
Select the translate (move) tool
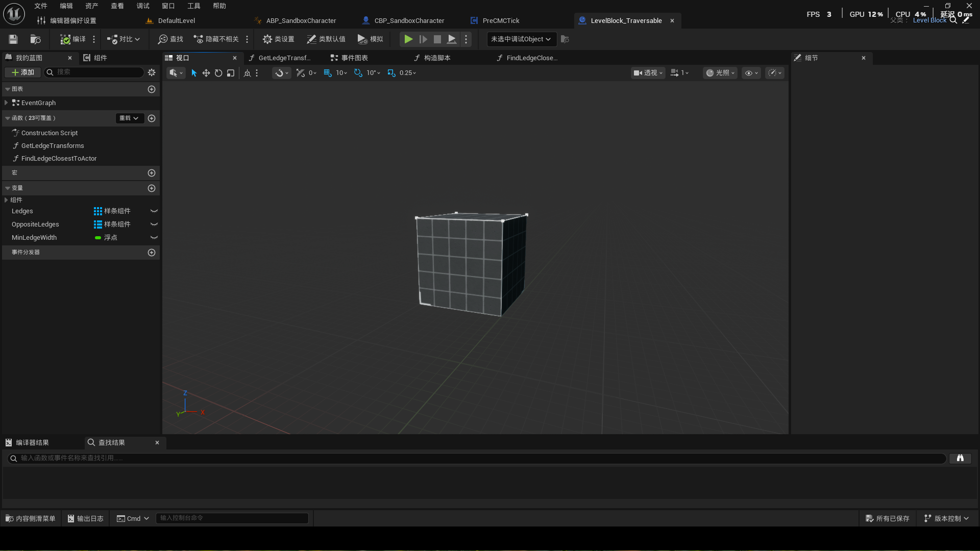(x=206, y=73)
